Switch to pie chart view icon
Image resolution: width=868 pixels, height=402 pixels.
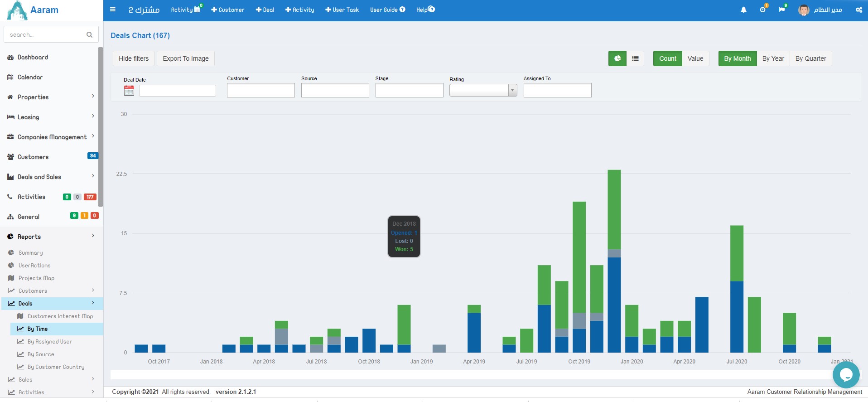click(x=617, y=58)
